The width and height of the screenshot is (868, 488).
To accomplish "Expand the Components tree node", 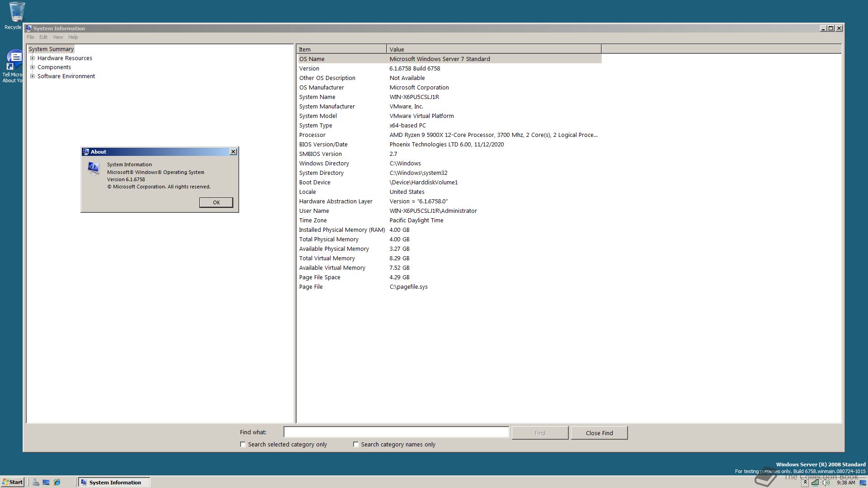I will 33,67.
